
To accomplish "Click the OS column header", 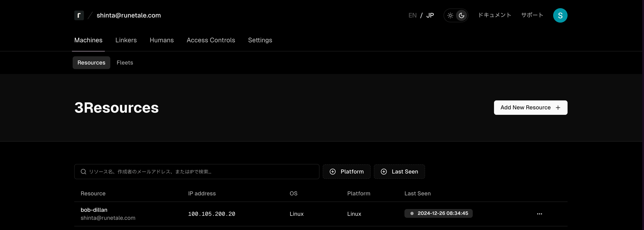I will tap(293, 194).
